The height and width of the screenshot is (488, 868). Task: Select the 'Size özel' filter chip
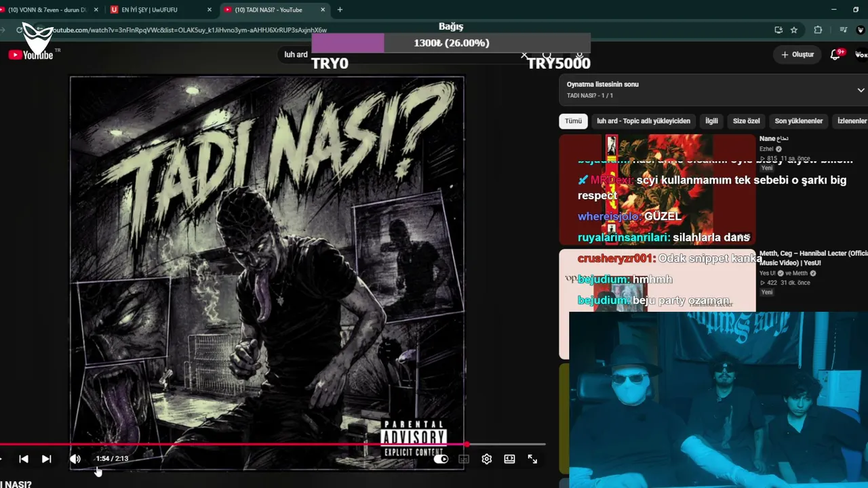(747, 121)
